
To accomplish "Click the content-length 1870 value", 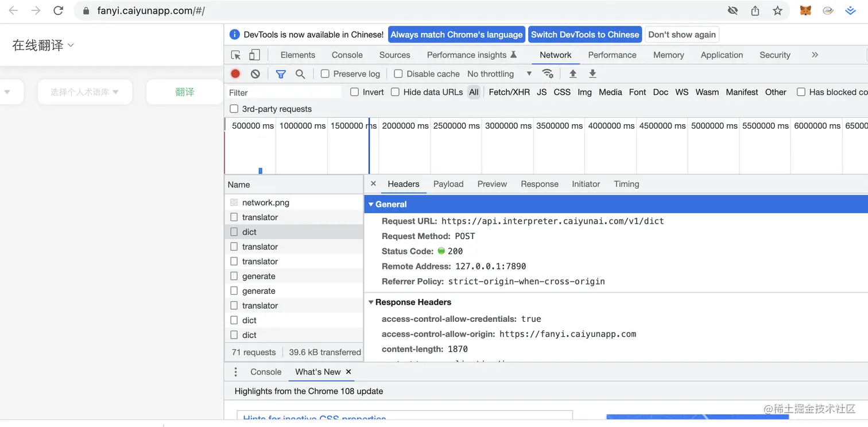I will [x=458, y=349].
